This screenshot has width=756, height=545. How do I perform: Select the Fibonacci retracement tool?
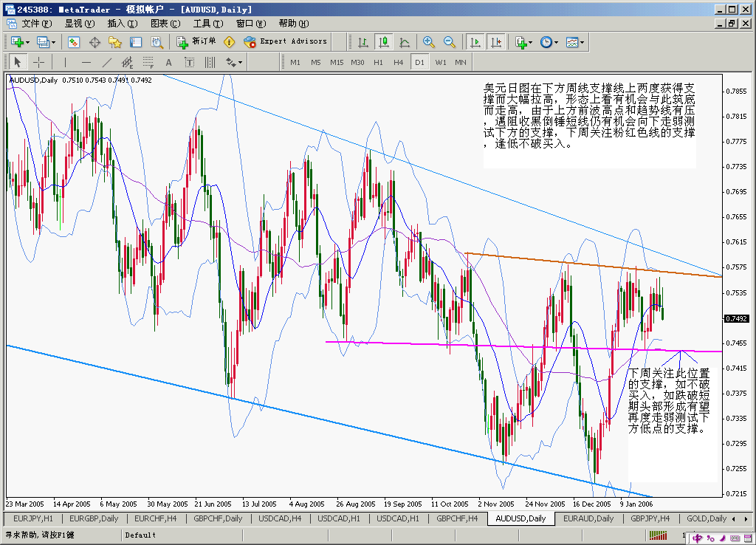click(148, 62)
